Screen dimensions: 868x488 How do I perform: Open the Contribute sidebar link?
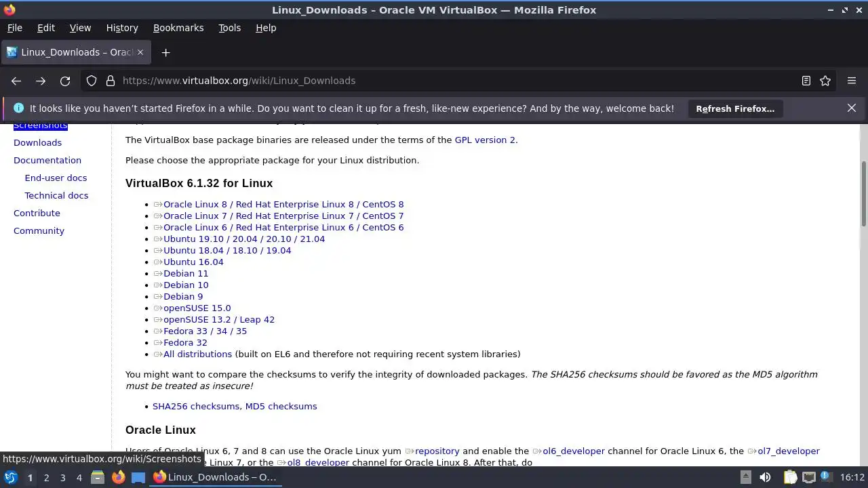click(x=37, y=213)
